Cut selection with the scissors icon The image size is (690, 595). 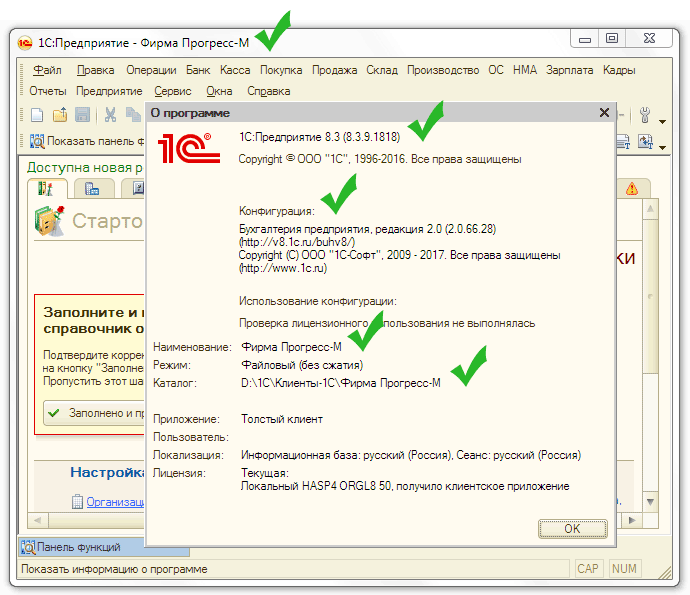pos(110,115)
